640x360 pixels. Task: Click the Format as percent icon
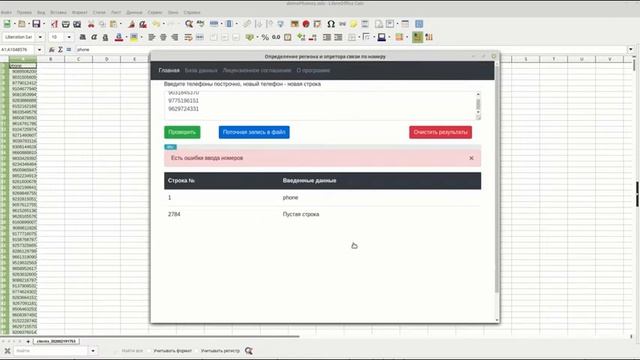click(x=265, y=37)
